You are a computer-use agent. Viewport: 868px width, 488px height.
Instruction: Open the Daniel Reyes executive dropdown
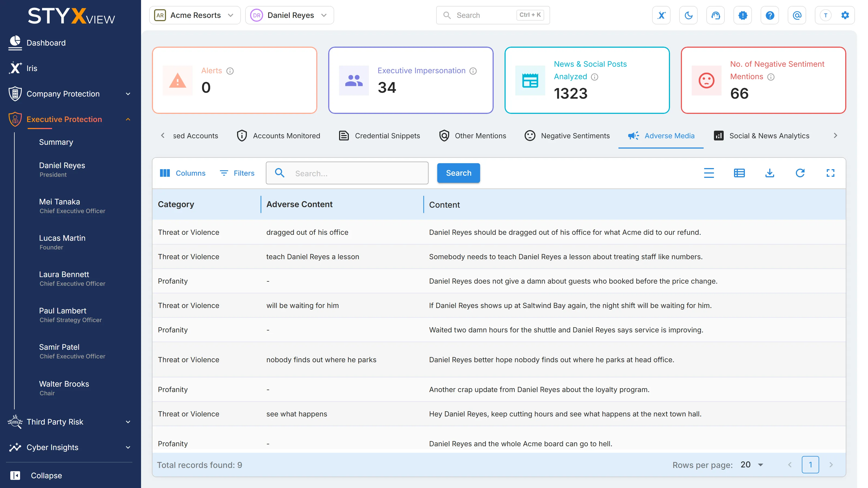(x=289, y=15)
